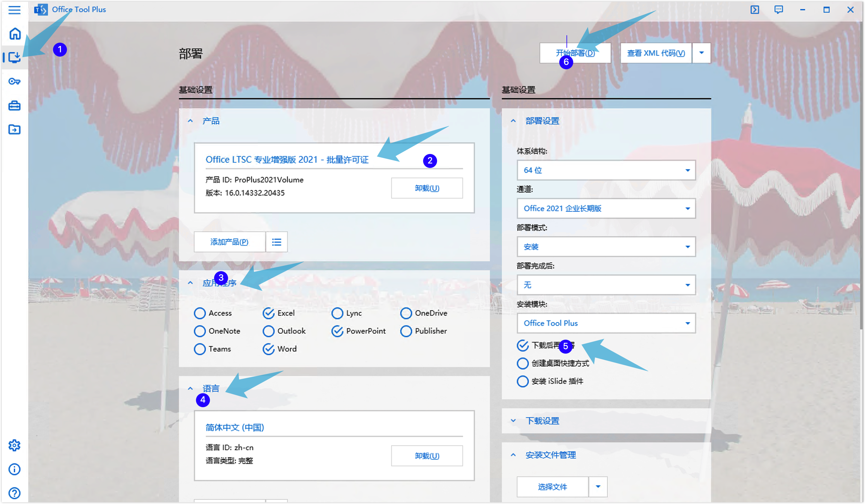Click the About info icon

pos(14,469)
